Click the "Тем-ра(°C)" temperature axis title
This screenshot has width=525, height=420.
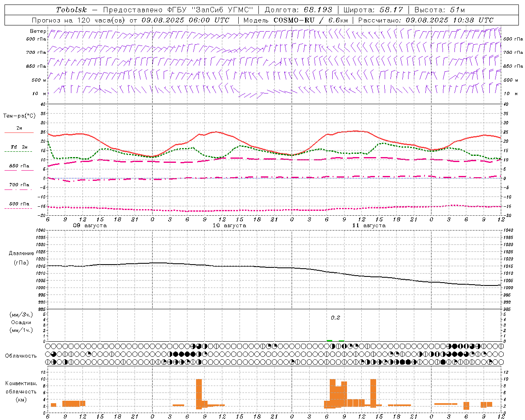click(x=19, y=116)
